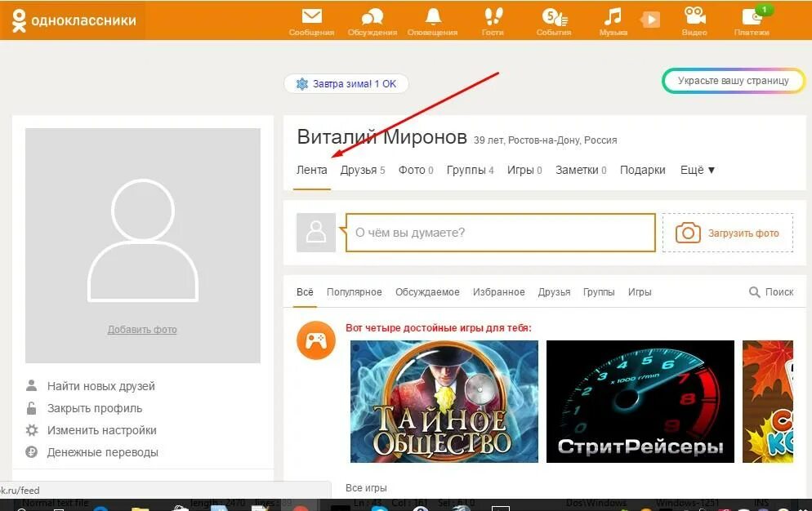Expand the Ещё dropdown menu
This screenshot has height=511, width=812.
coord(698,170)
